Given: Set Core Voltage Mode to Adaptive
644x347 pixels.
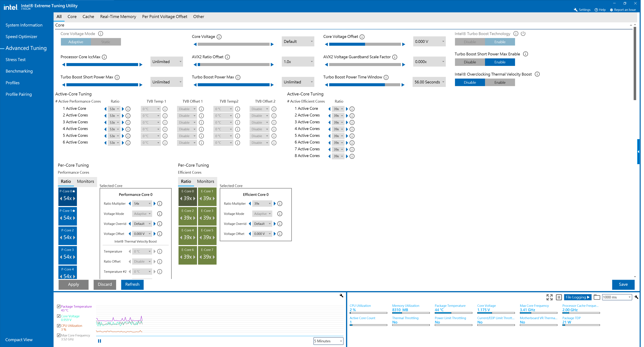Looking at the screenshot, I should [76, 42].
